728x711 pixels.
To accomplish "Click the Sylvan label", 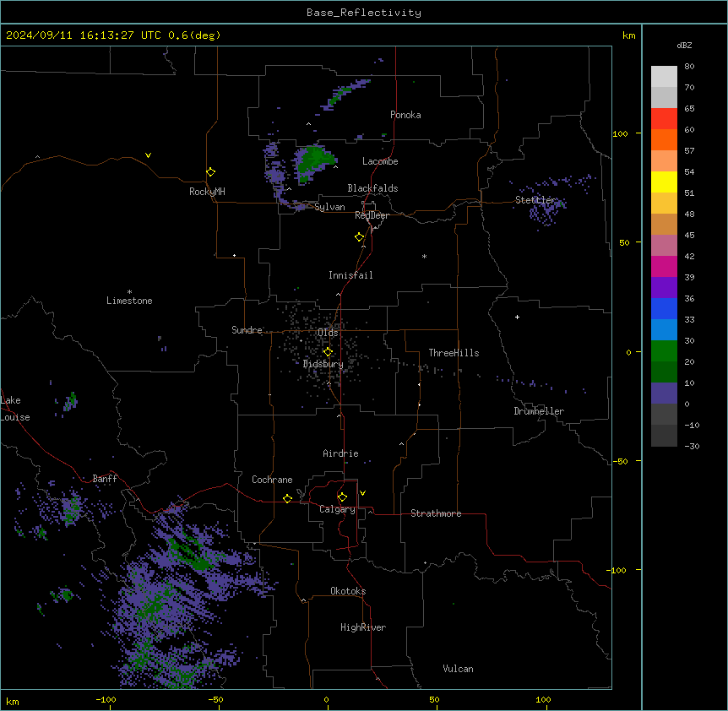I will (329, 207).
